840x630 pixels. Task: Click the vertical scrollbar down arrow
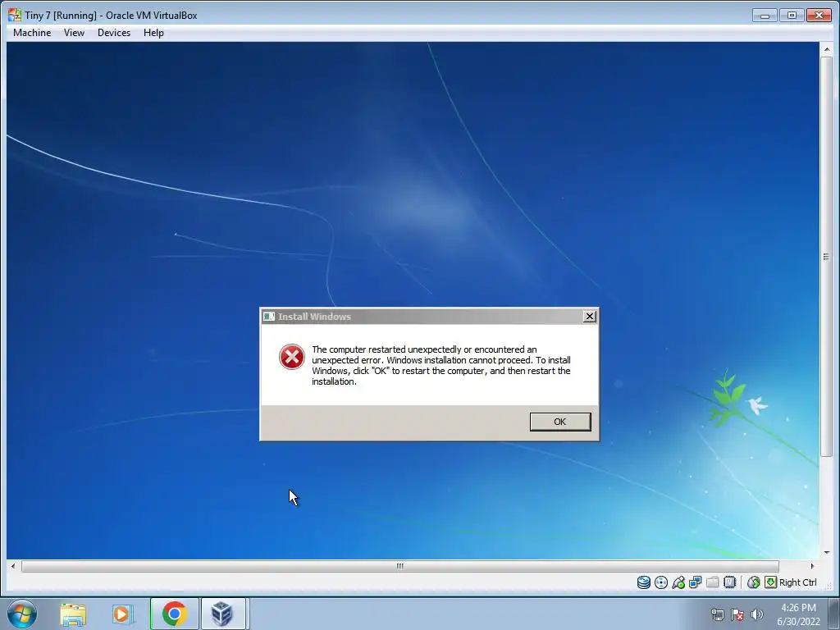[827, 552]
